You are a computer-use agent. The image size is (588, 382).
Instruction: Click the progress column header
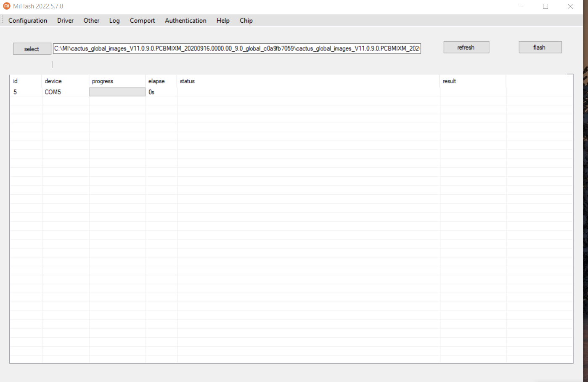click(x=117, y=81)
